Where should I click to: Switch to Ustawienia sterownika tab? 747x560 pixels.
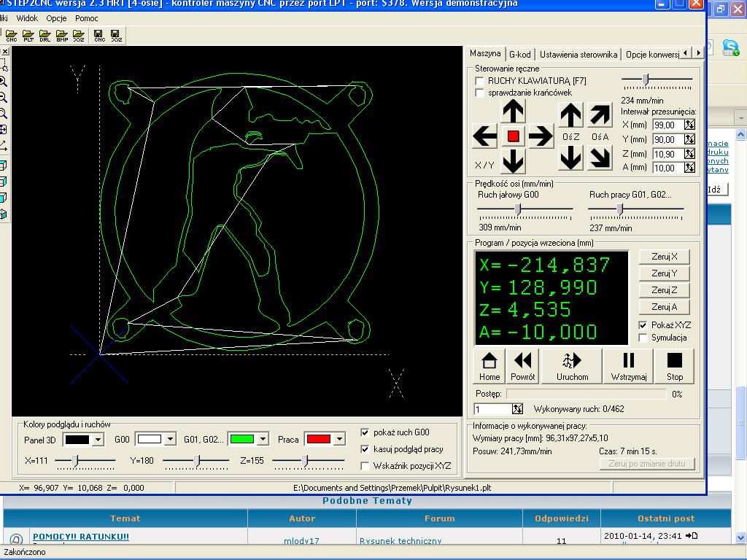click(x=578, y=54)
